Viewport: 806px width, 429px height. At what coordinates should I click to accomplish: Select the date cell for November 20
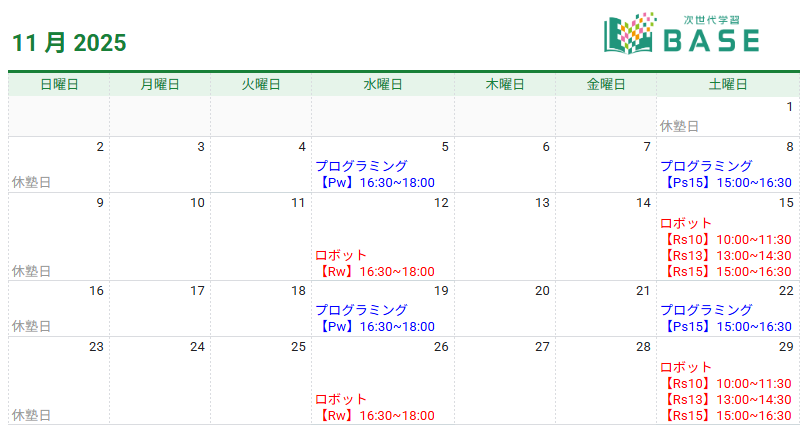click(505, 309)
